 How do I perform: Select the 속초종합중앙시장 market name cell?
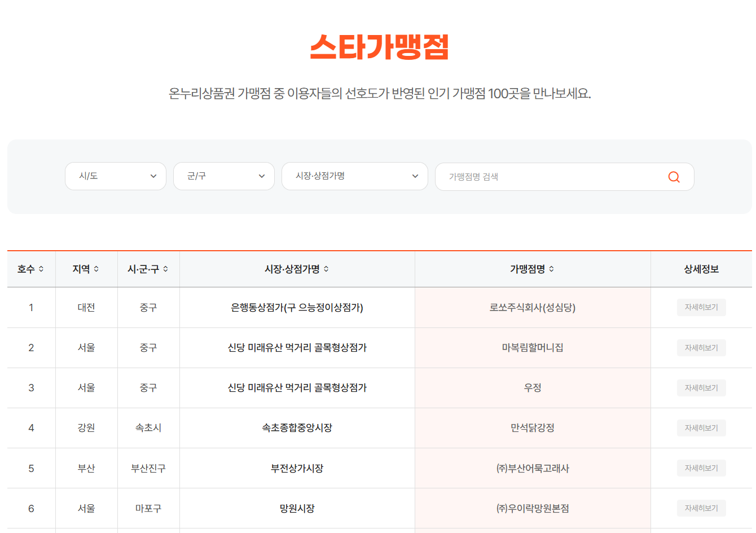click(x=296, y=427)
